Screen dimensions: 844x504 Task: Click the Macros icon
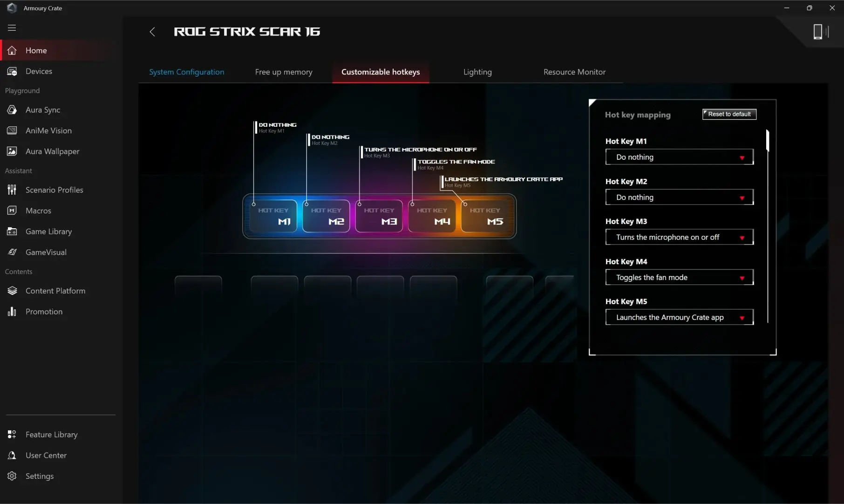tap(12, 211)
